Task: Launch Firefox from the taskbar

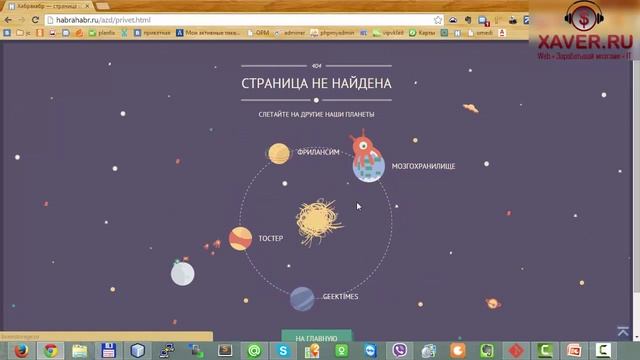Action: [22, 351]
